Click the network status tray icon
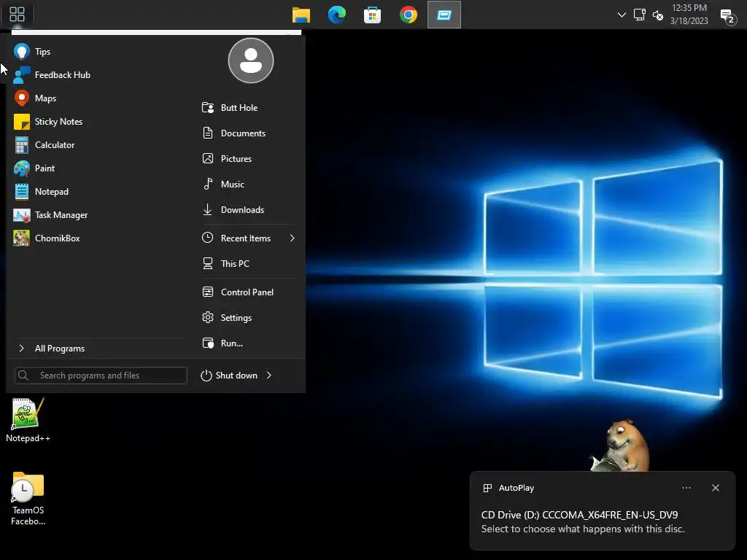 639,15
